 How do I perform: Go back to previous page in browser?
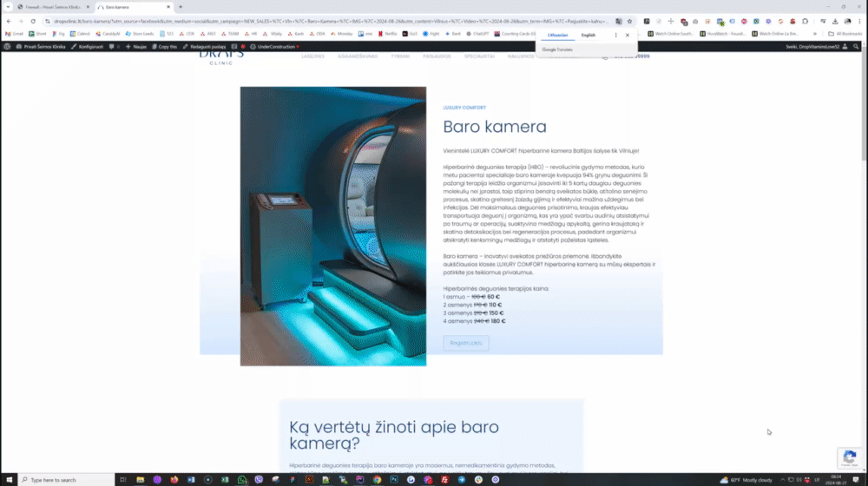point(9,21)
